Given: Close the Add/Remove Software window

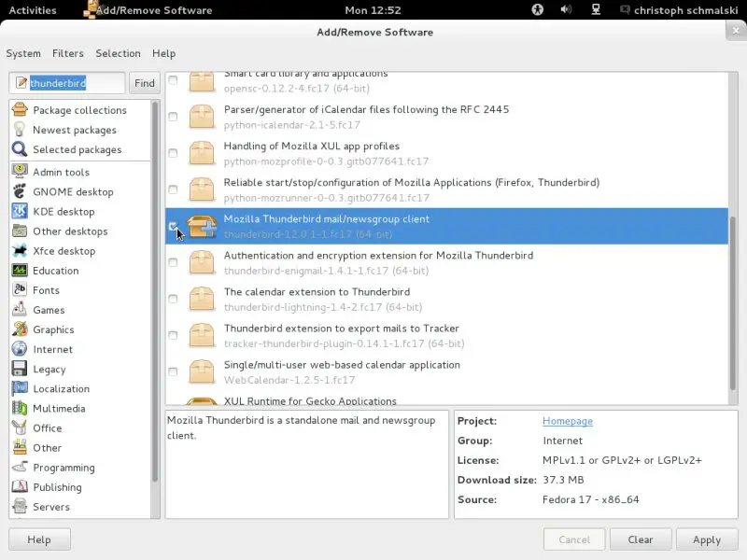Looking at the screenshot, I should pos(736,31).
